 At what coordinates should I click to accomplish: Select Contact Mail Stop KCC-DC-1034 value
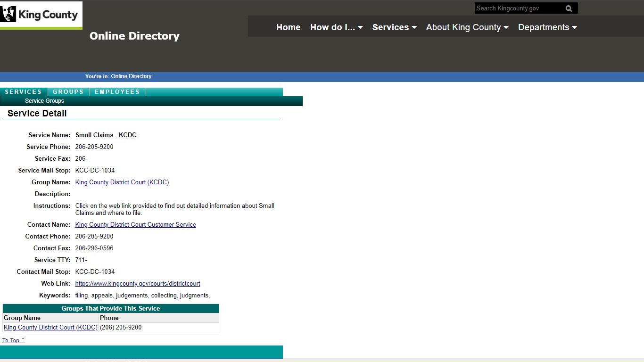[x=95, y=272]
